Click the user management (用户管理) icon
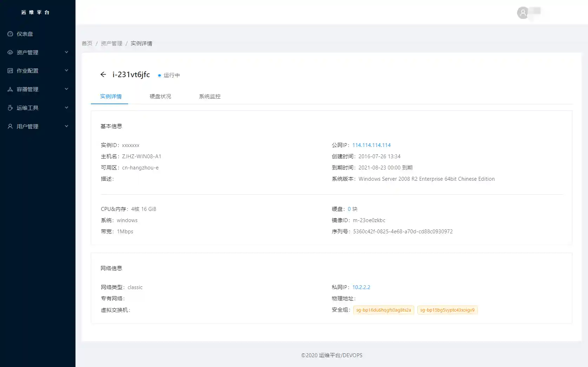 pos(10,126)
